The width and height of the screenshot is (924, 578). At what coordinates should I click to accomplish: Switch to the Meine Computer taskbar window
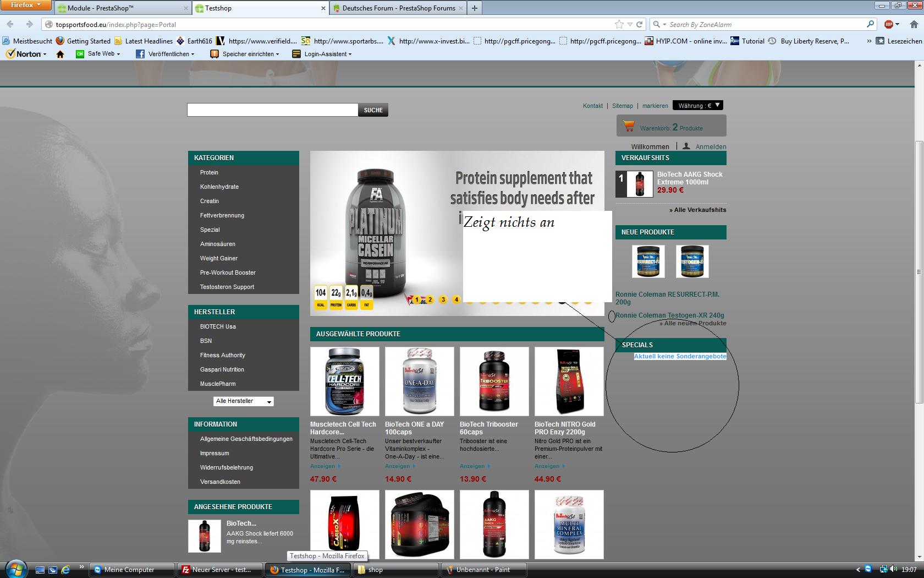[133, 570]
